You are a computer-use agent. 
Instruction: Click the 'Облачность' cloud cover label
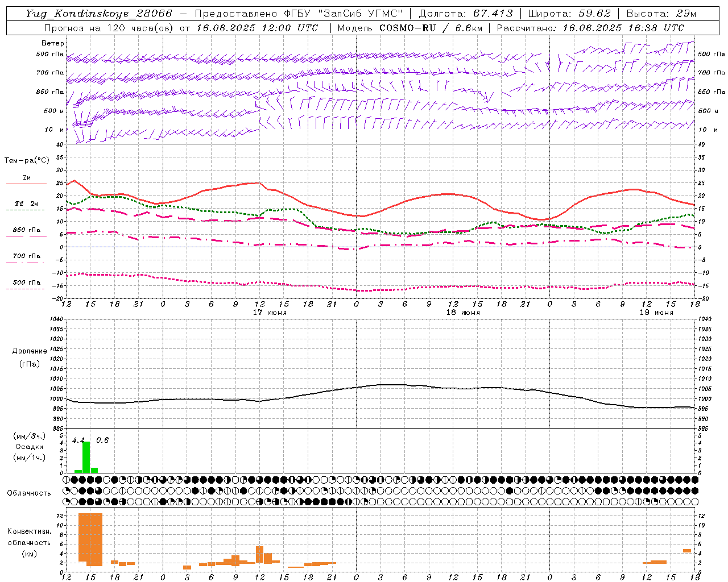29,493
